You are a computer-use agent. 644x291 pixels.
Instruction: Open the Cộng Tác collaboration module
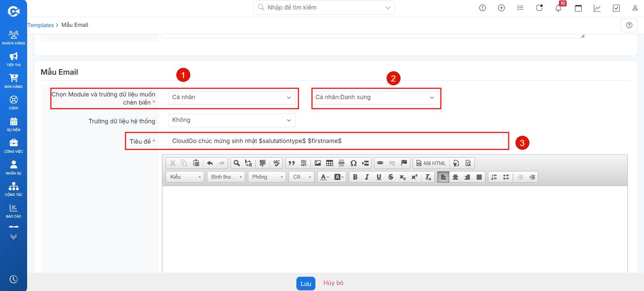click(x=14, y=189)
